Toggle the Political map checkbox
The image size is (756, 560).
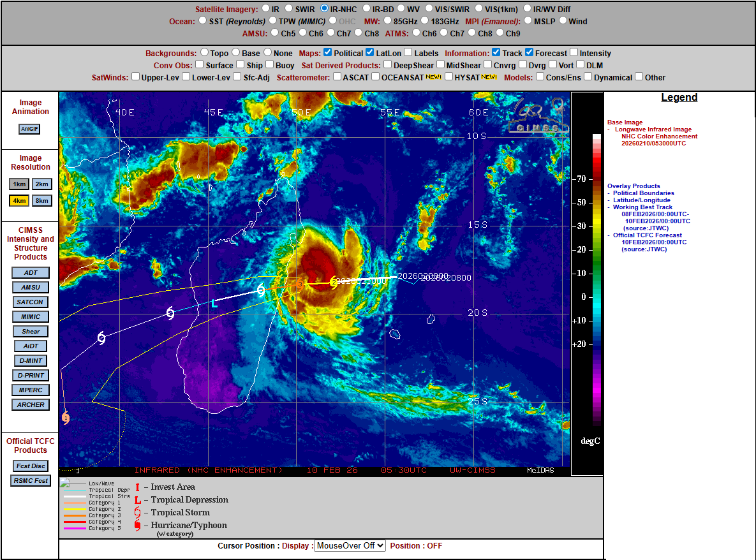328,52
